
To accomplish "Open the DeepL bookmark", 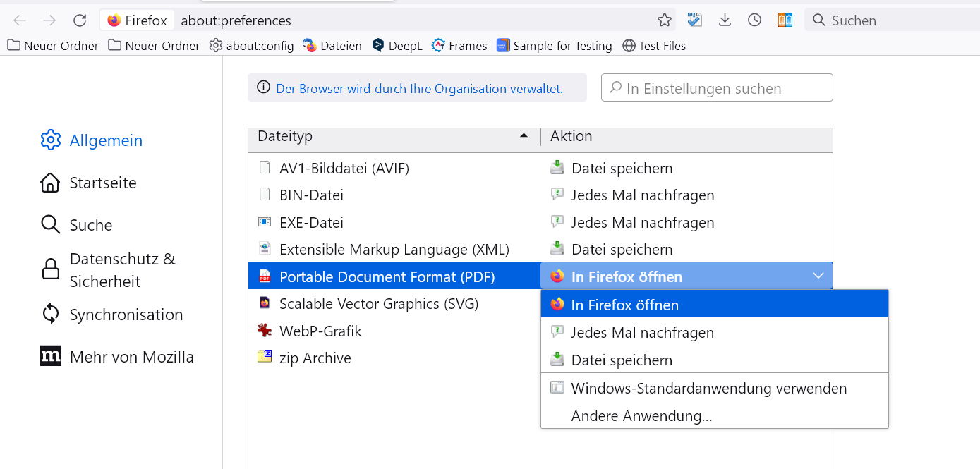I will pyautogui.click(x=397, y=46).
